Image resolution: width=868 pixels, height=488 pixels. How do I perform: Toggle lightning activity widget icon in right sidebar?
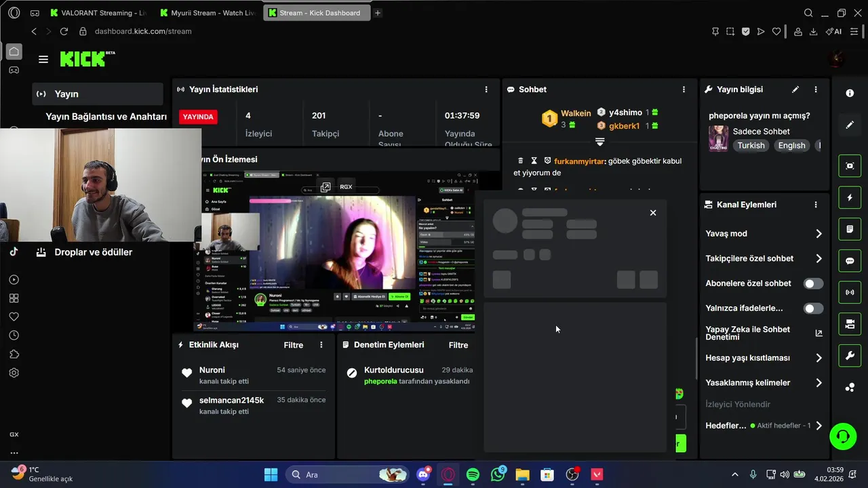tap(850, 198)
